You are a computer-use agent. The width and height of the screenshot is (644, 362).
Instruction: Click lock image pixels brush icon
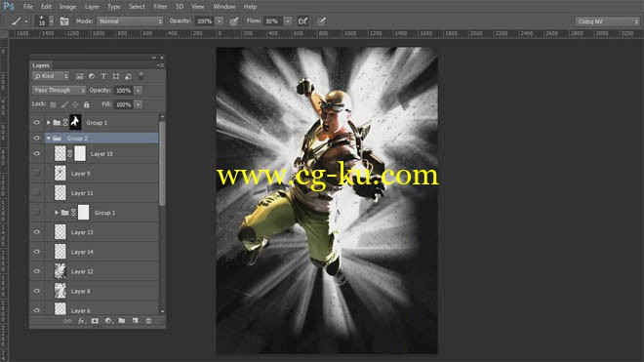(64, 104)
